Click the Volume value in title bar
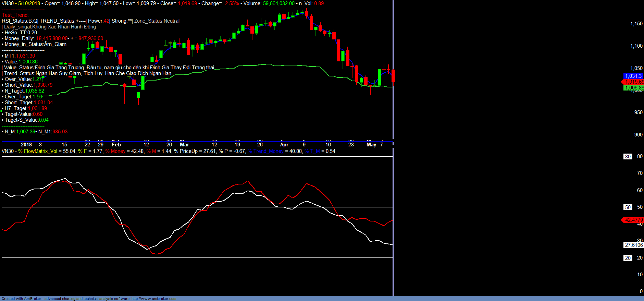 pos(278,3)
